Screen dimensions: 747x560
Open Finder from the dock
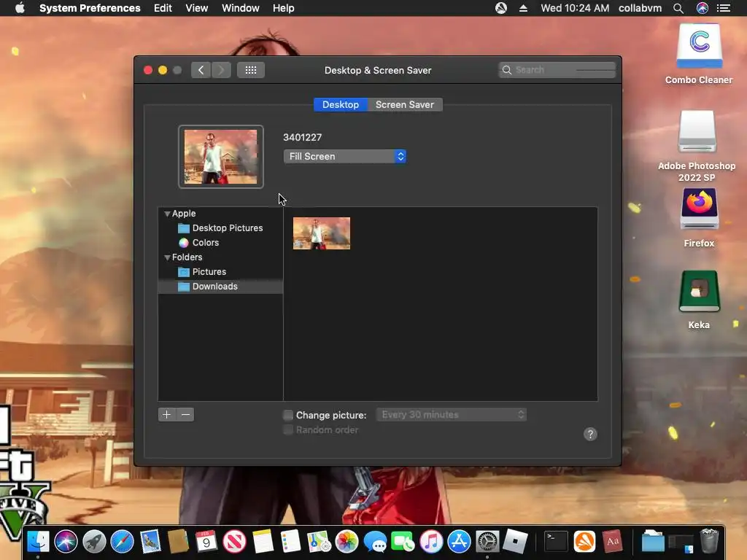[38, 542]
